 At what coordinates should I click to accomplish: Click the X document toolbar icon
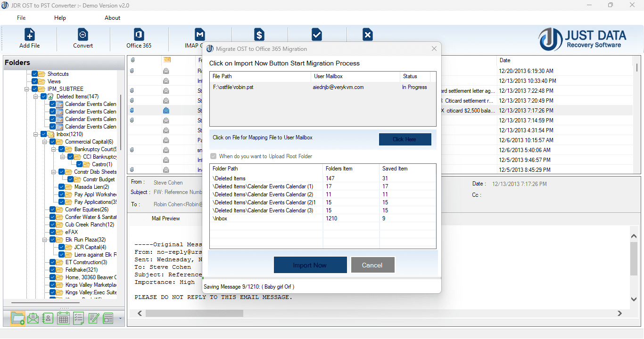tap(368, 35)
